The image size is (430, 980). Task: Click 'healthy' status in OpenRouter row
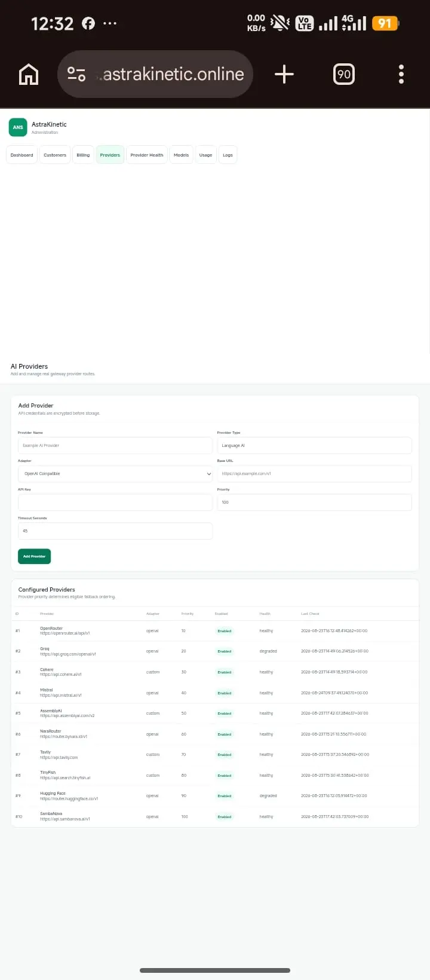266,631
